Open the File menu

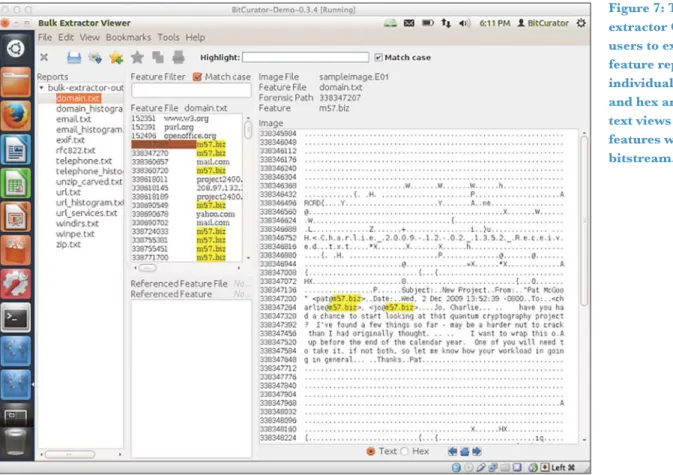(x=45, y=38)
